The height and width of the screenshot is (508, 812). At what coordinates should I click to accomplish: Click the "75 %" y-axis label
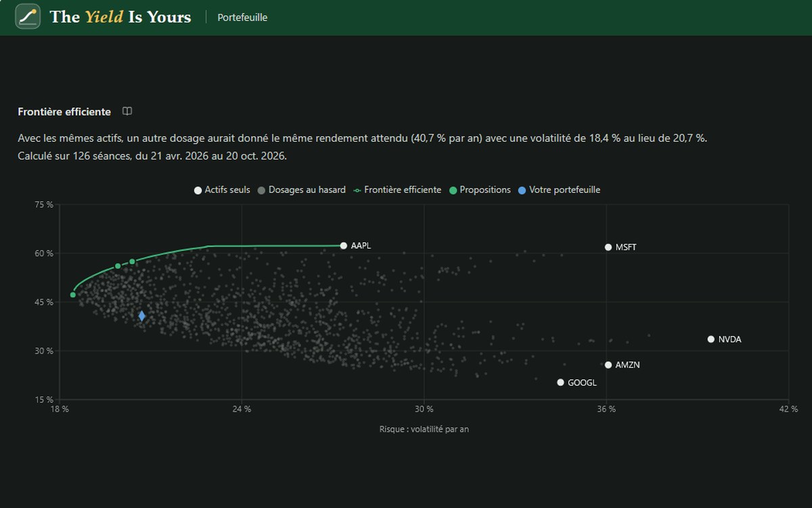(44, 205)
